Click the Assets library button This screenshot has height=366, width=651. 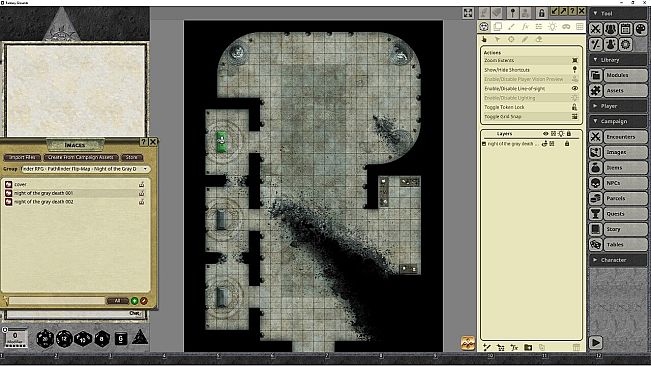pos(625,90)
